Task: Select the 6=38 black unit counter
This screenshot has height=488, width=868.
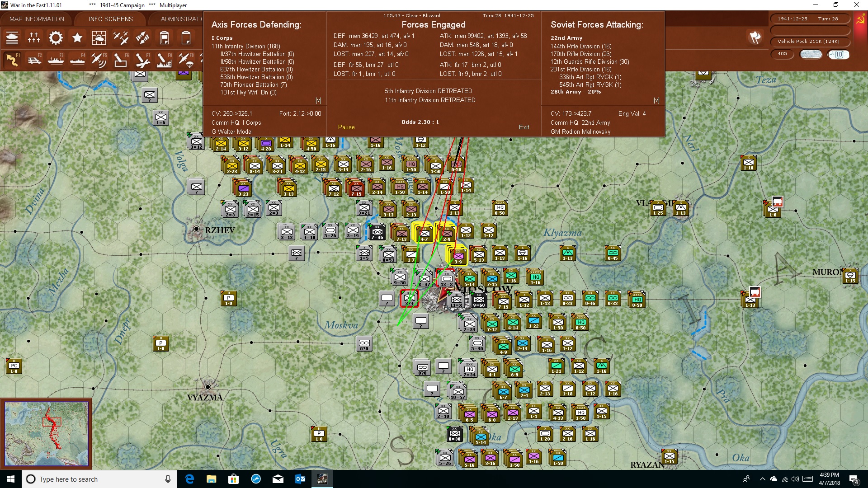Action: coord(454,434)
